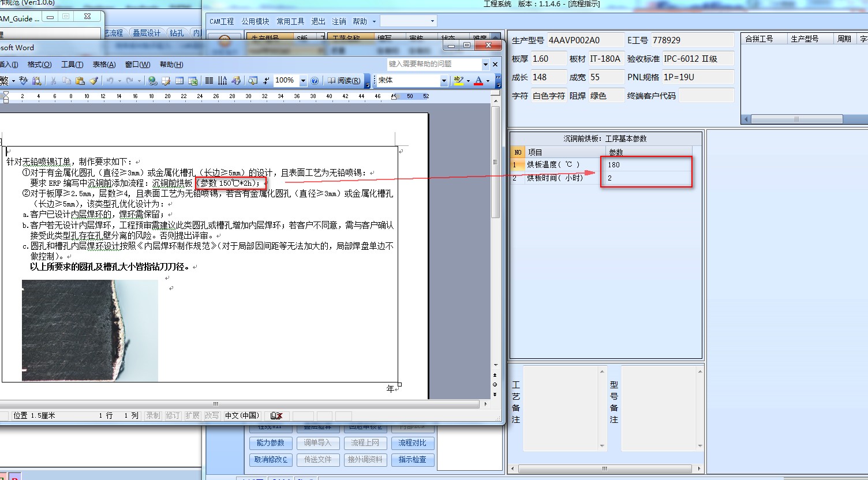Toggle 录制 macro recording in status bar
The width and height of the screenshot is (868, 480).
(x=153, y=415)
